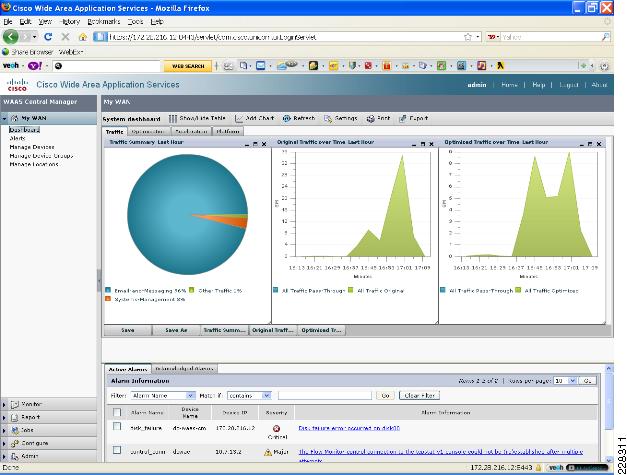Minimize the Original Traffic over Time chart

(x=414, y=144)
